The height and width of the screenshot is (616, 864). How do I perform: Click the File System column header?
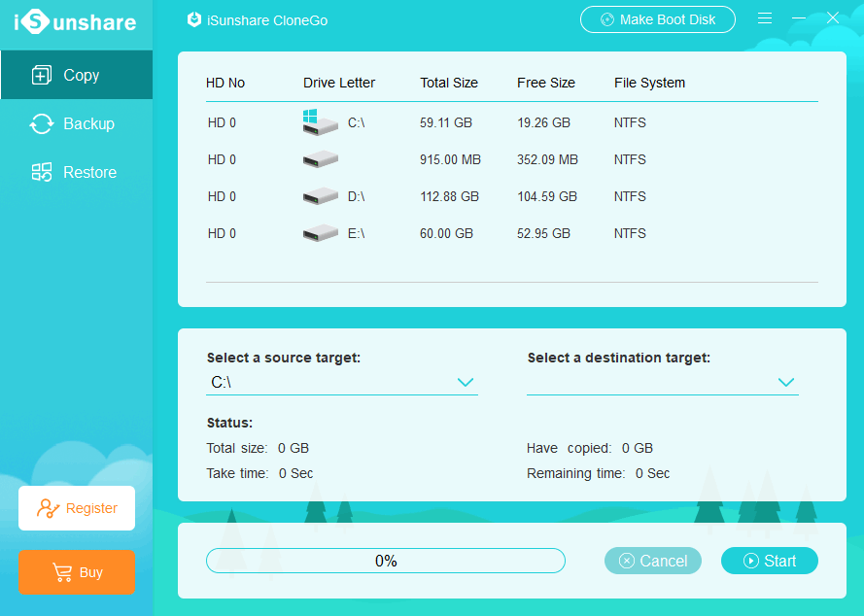649,83
